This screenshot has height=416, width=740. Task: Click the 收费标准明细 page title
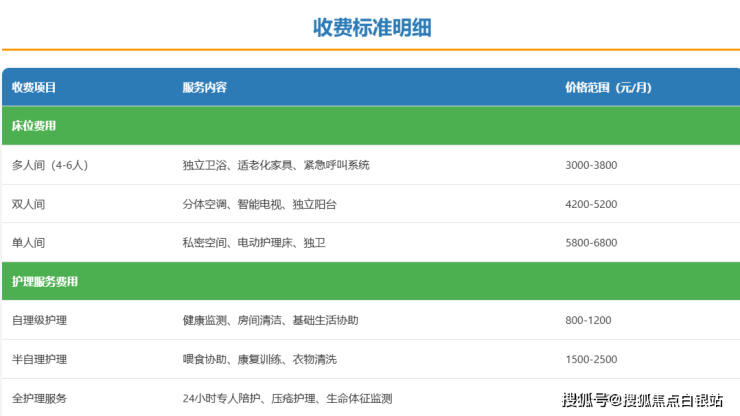pos(371,27)
